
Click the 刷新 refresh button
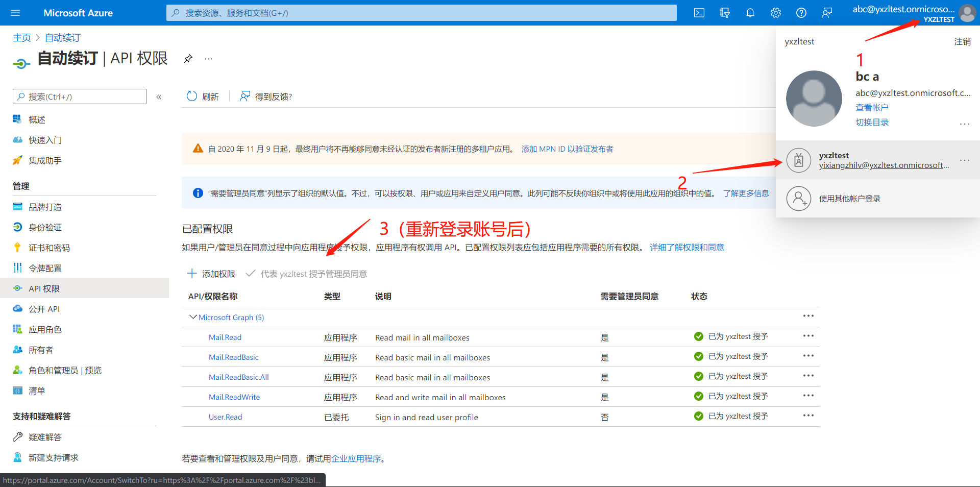tap(203, 96)
